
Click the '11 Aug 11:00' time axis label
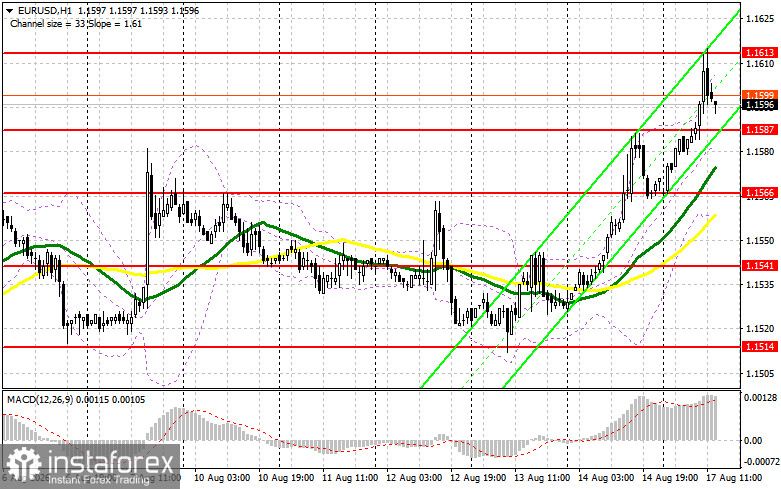coord(350,478)
